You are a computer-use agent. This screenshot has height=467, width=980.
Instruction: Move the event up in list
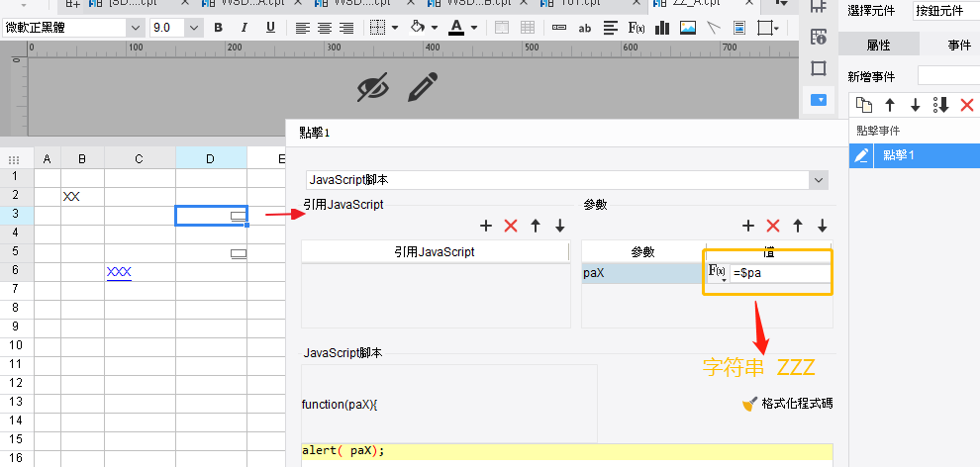point(890,105)
